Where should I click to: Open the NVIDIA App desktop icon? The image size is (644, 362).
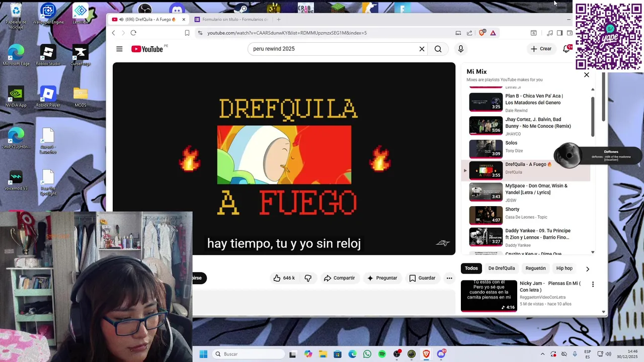[16, 97]
